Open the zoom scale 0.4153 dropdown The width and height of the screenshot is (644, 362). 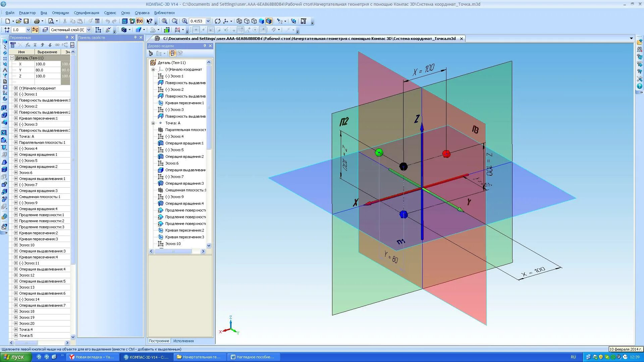(208, 21)
